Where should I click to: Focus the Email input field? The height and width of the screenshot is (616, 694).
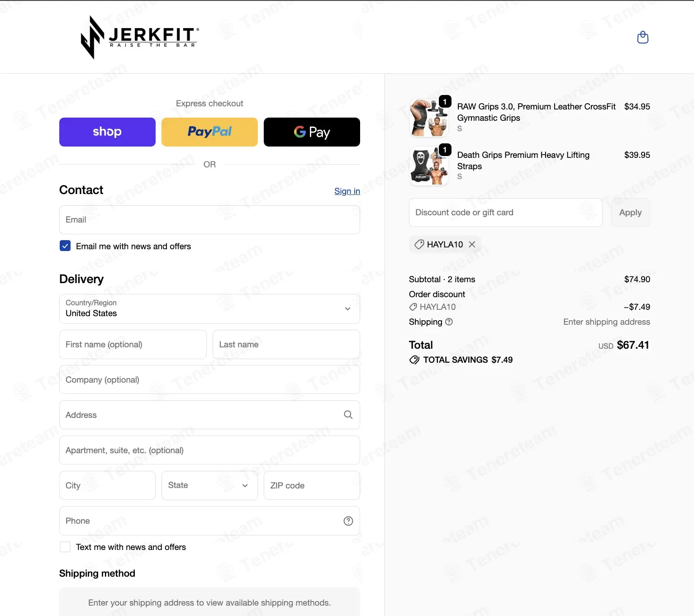tap(209, 220)
